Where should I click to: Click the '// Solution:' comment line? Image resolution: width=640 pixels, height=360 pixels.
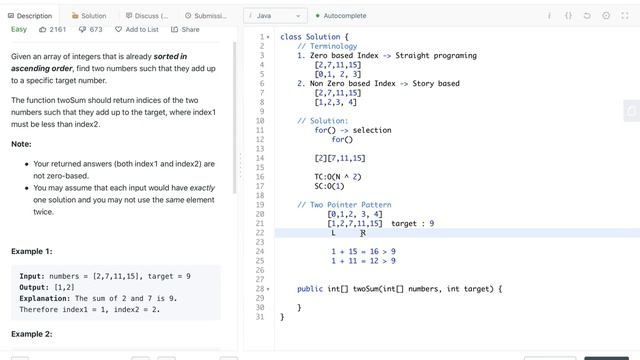tap(323, 121)
